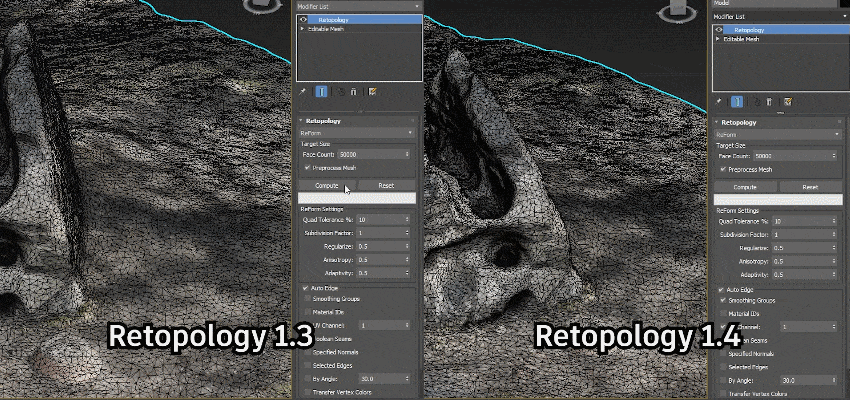Disable Smoothing Groups in the 1.4 panel
Viewport: 850px width, 400px height.
(x=724, y=300)
